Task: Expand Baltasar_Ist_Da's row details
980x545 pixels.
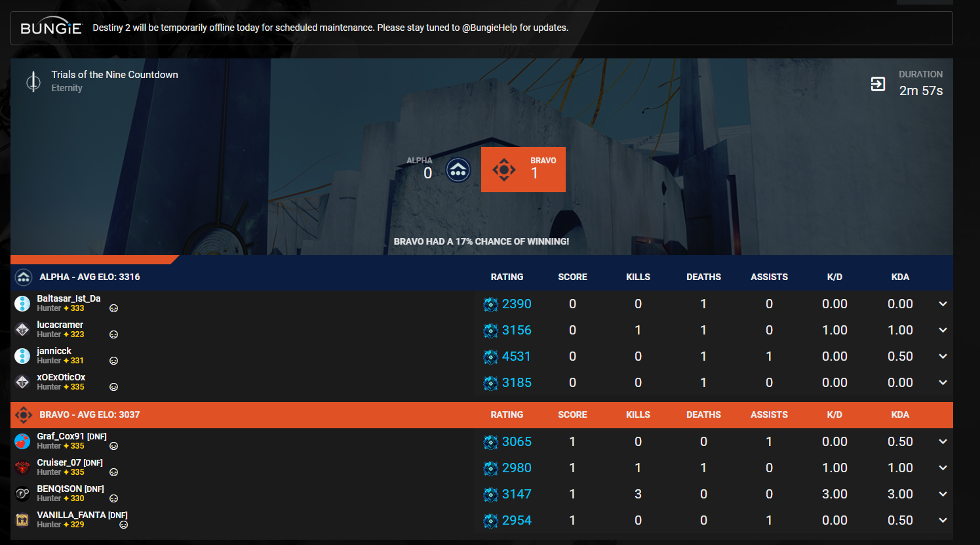Action: click(943, 304)
